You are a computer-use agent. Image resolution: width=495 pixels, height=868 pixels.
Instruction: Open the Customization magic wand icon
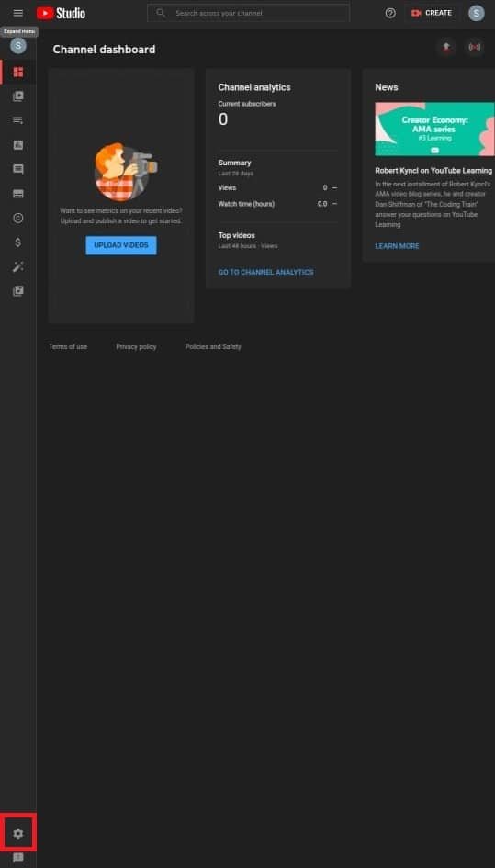click(18, 266)
